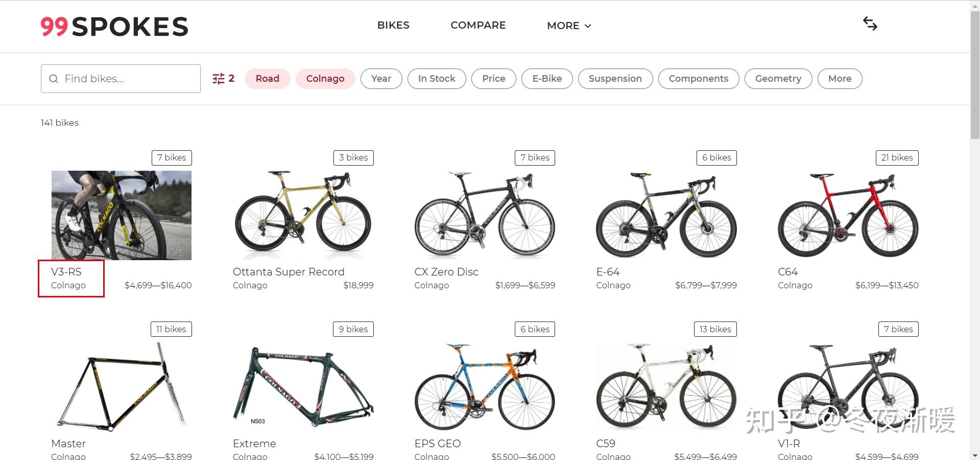The width and height of the screenshot is (980, 460).
Task: Select the red C64 bike image
Action: tap(848, 215)
